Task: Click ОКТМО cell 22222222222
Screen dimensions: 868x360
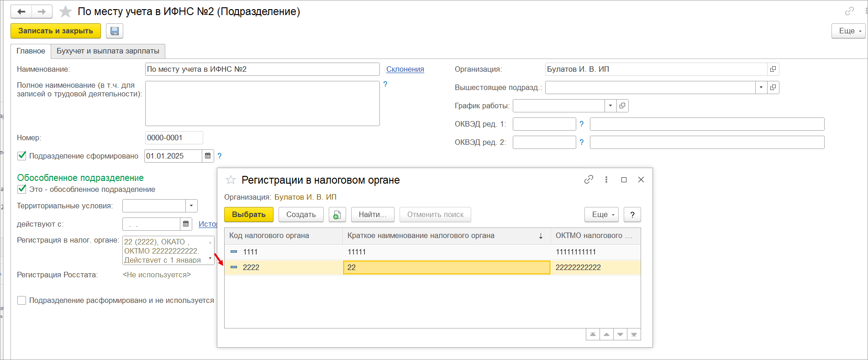Action: point(595,267)
